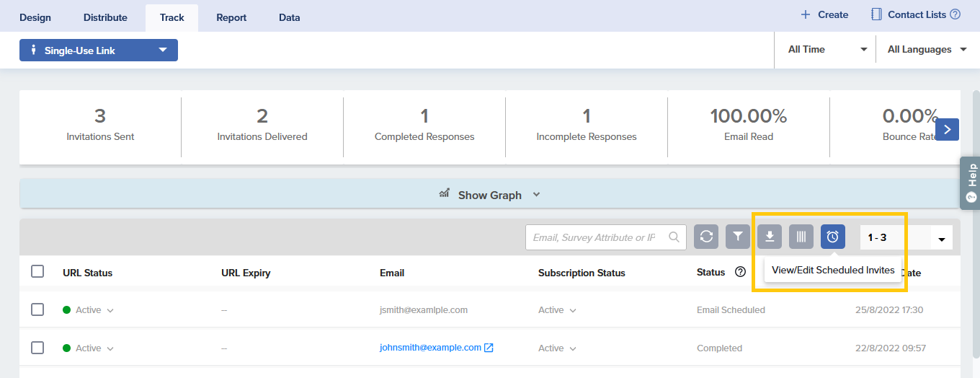
Task: Toggle the select-all header checkbox
Action: tap(37, 272)
